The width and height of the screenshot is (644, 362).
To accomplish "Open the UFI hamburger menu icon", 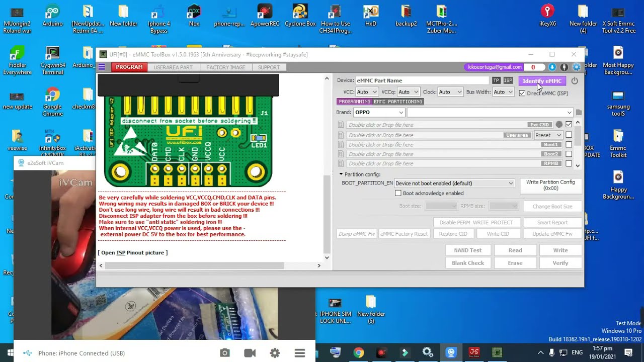I will pyautogui.click(x=102, y=67).
